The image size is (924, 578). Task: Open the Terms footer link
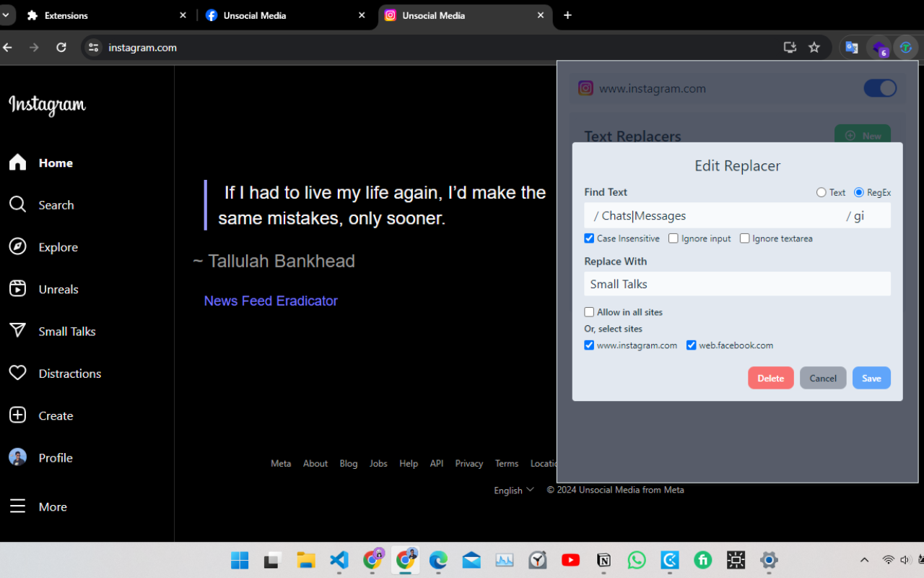(x=507, y=464)
